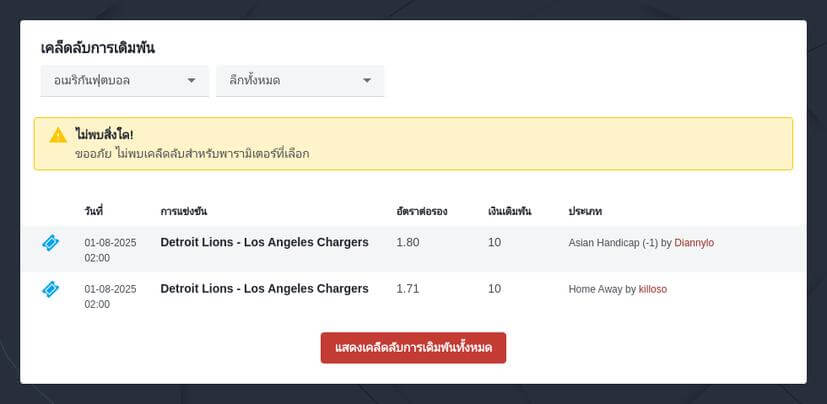
Task: Open Detroit Lions match with odds 1.71
Action: 264,288
